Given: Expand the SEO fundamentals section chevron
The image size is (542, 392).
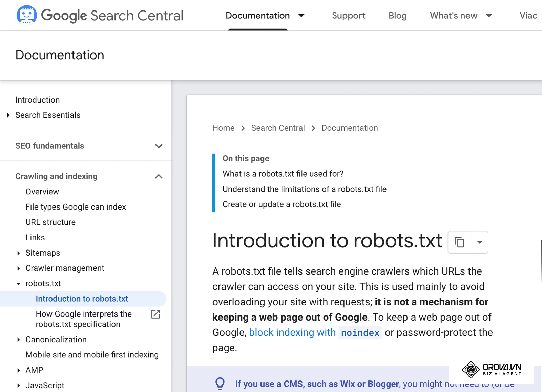Looking at the screenshot, I should 159,146.
